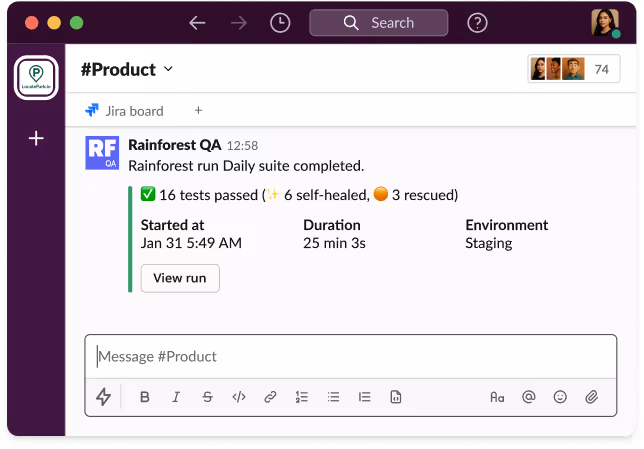Click the Search field in title bar
Viewport: 644px width, 449px height.
coord(378,23)
